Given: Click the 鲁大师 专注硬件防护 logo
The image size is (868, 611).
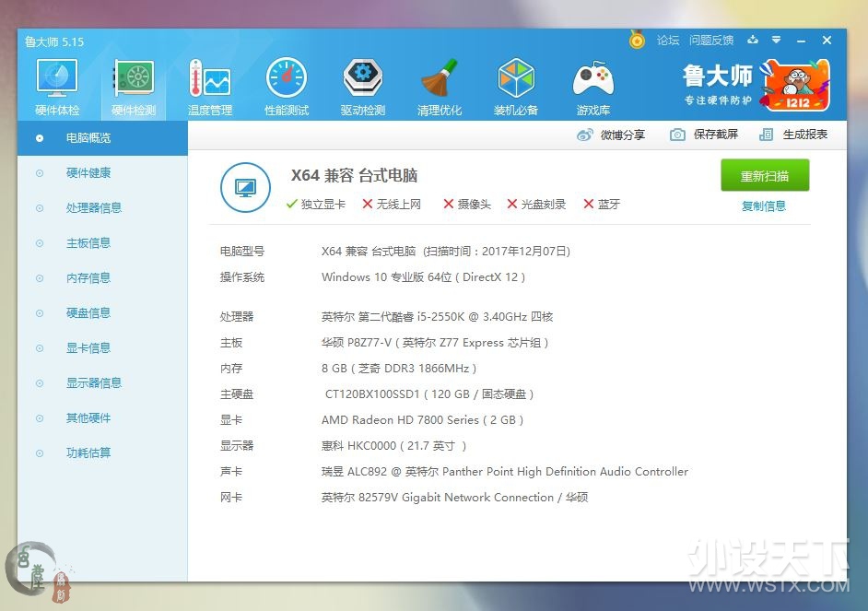Looking at the screenshot, I should 718,84.
